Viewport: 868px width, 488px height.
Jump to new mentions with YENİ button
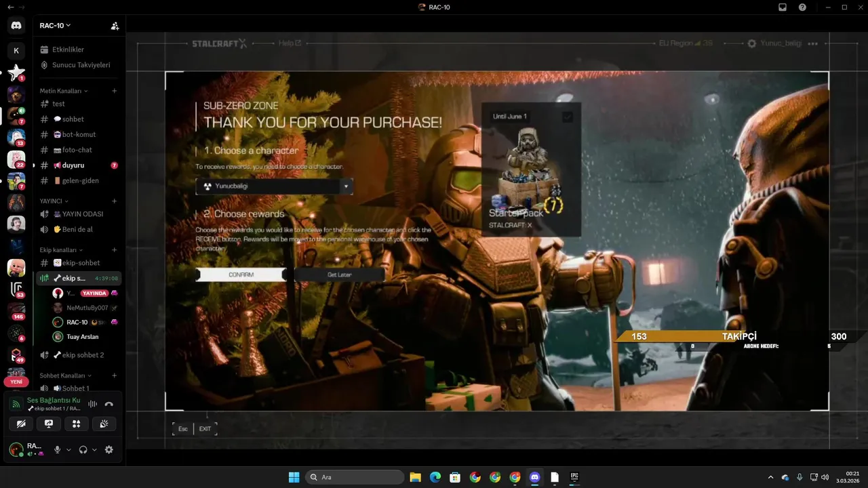point(16,382)
